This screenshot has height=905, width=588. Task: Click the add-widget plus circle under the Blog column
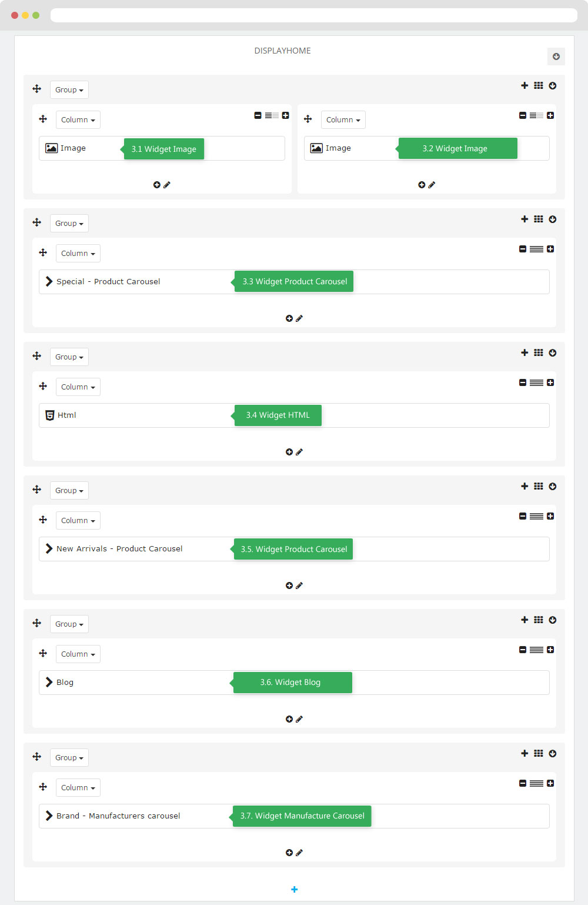(289, 719)
